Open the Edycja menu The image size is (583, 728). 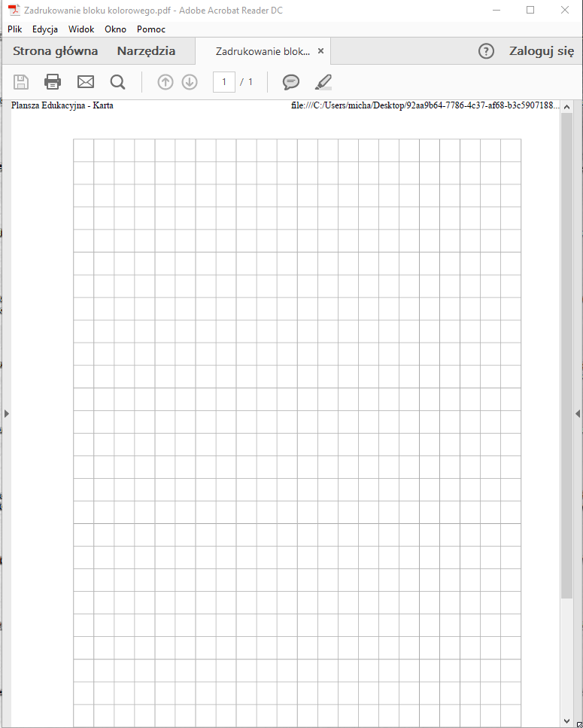(x=45, y=29)
